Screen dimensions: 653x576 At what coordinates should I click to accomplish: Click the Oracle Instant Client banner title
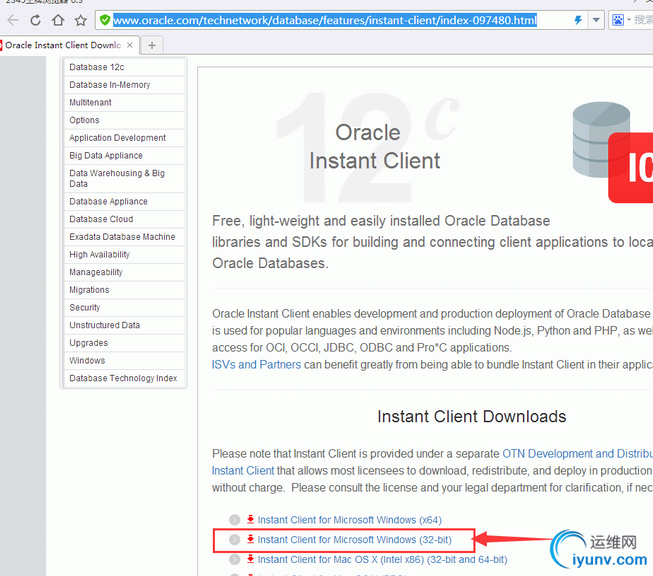pos(374,147)
